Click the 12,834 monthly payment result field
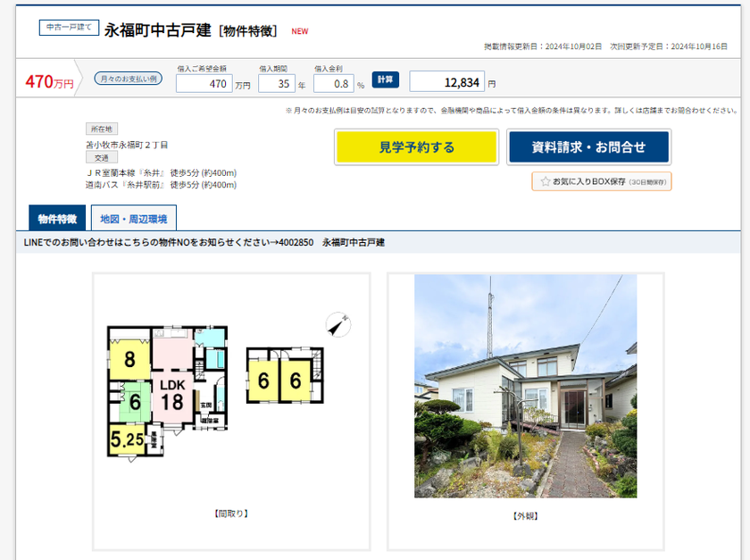 446,82
